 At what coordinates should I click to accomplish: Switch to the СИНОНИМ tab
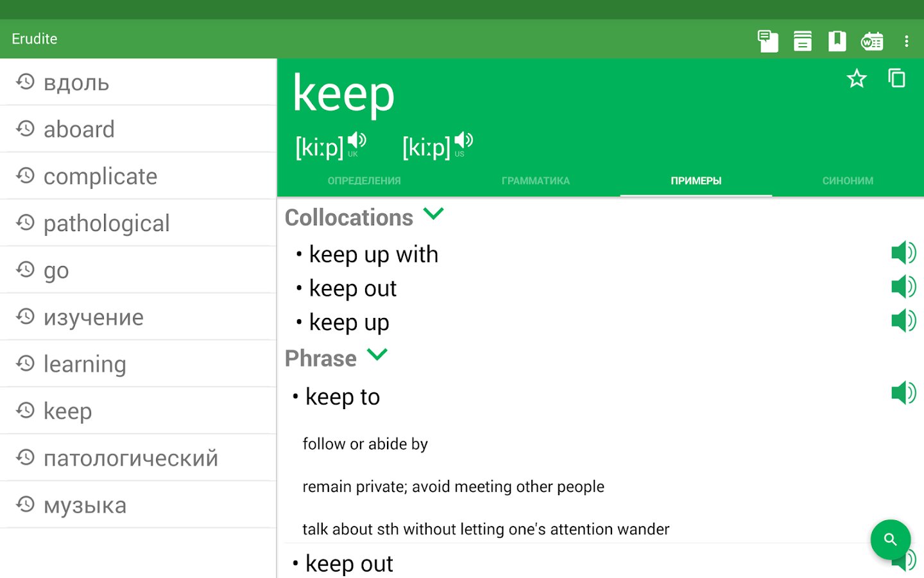848,181
